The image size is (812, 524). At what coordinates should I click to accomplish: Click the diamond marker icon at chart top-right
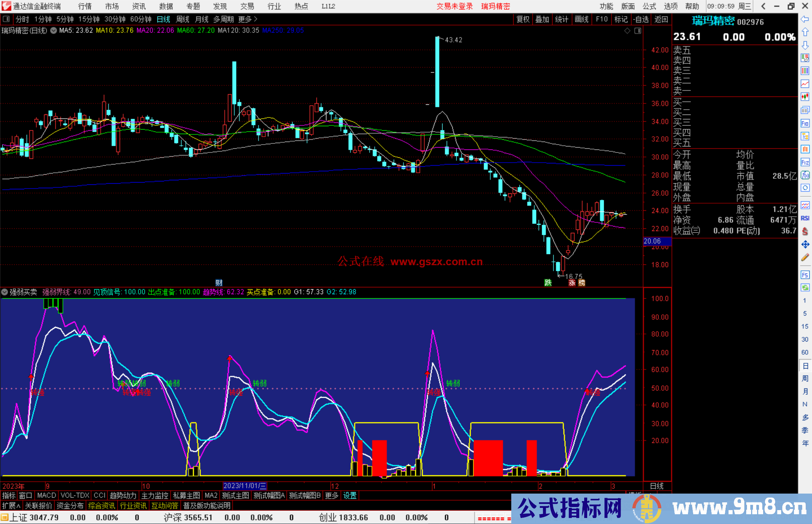[627, 31]
